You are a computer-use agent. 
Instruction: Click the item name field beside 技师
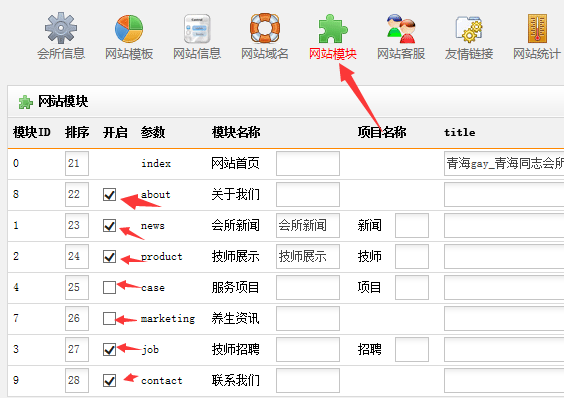[x=412, y=256]
